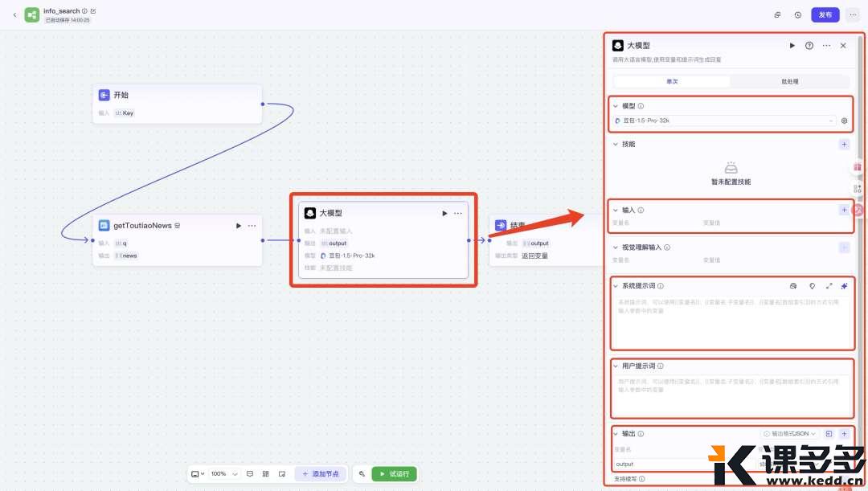This screenshot has height=491, width=868.
Task: Add a 视觉理解输入 variable with plus
Action: tap(844, 248)
